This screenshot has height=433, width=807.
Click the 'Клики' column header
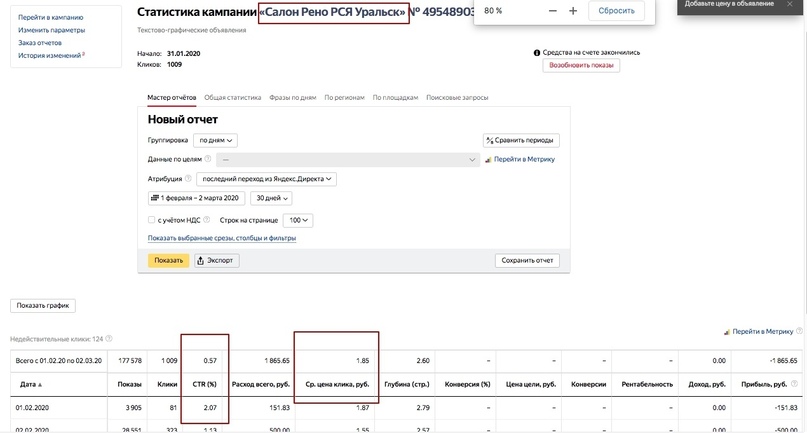tap(167, 385)
